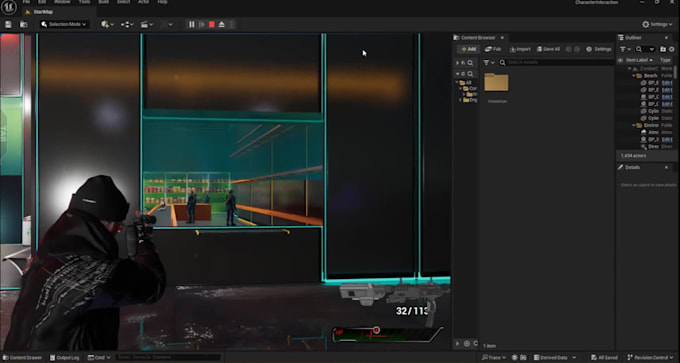Toggle the Outliner visibility eye column header
This screenshot has height=363, width=680.
[621, 60]
